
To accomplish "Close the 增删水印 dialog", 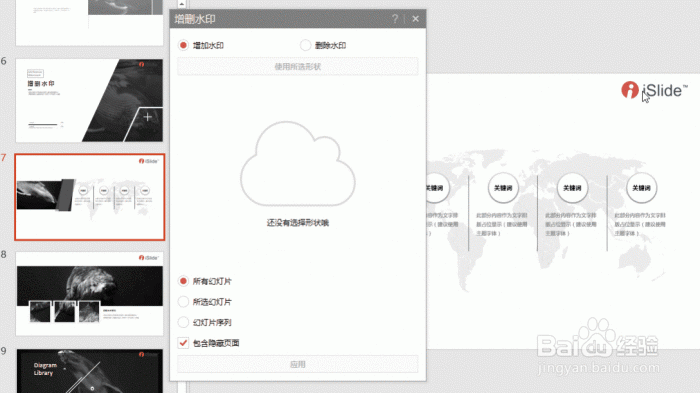I will click(x=416, y=19).
